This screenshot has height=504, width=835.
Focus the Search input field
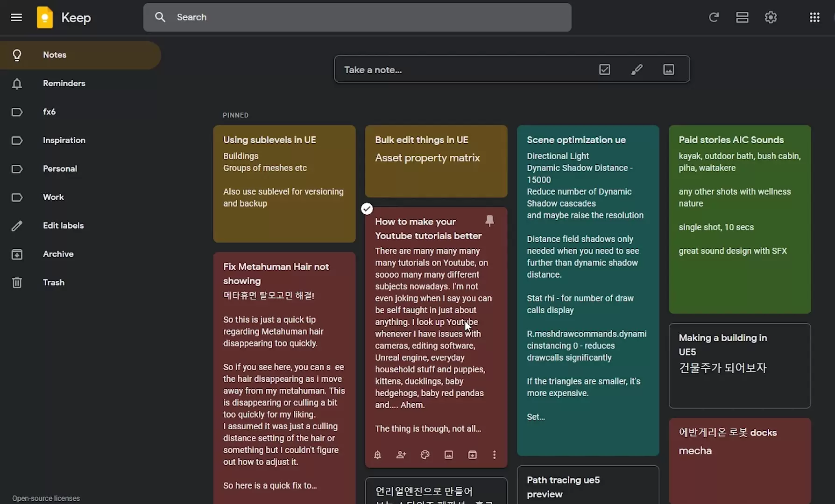[x=357, y=17]
